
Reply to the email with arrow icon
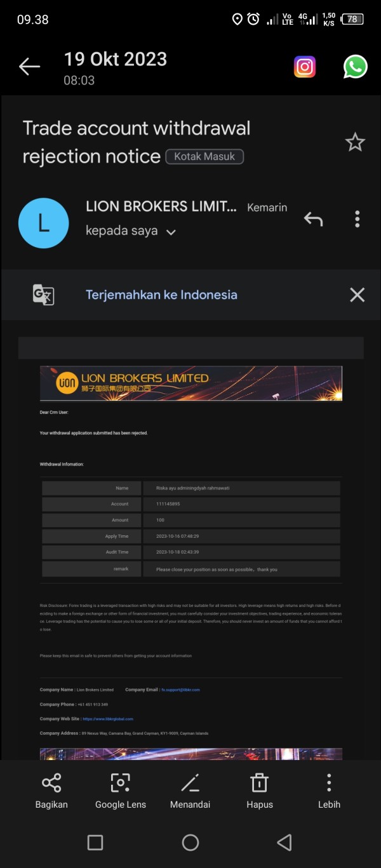point(313,219)
